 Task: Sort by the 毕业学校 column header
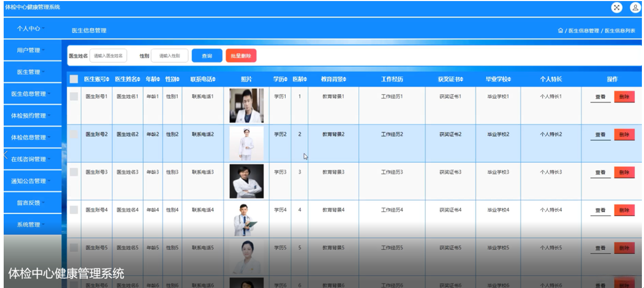pos(498,79)
